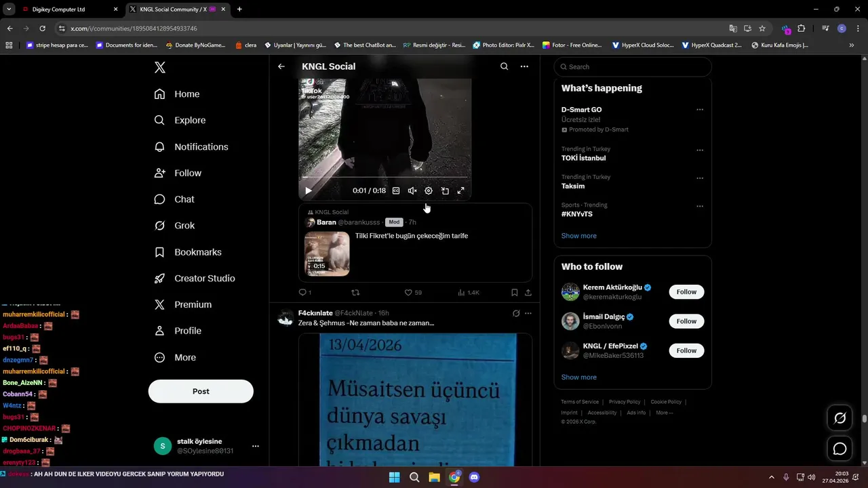The height and width of the screenshot is (488, 868).
Task: Go to Home in sidebar
Action: point(177,94)
